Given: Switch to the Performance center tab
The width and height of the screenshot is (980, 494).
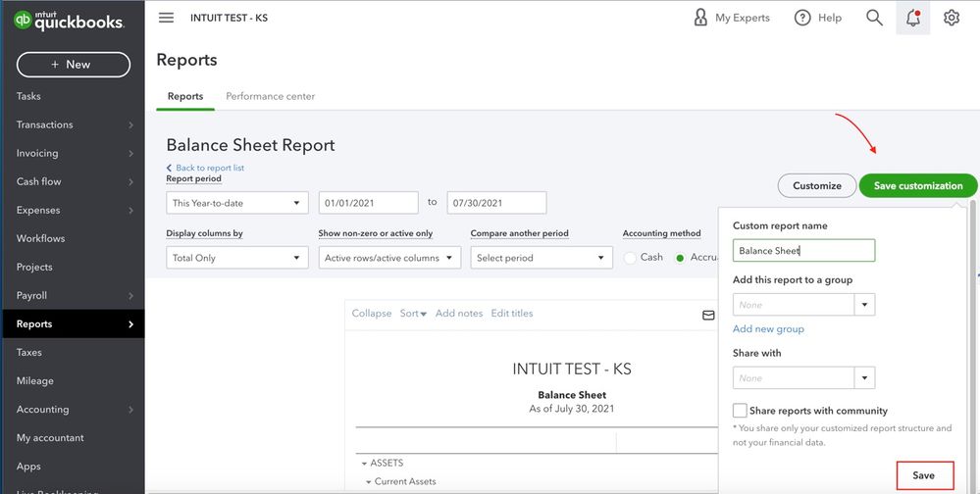Looking at the screenshot, I should tap(270, 96).
